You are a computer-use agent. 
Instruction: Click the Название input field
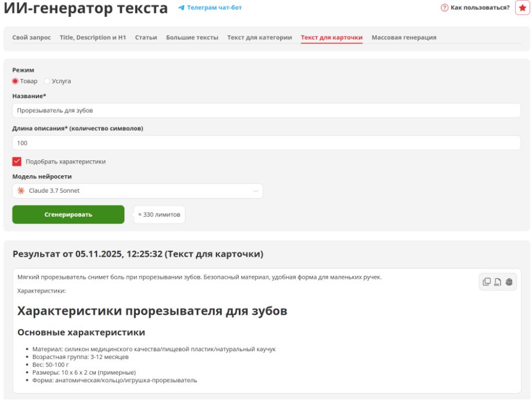pyautogui.click(x=266, y=110)
